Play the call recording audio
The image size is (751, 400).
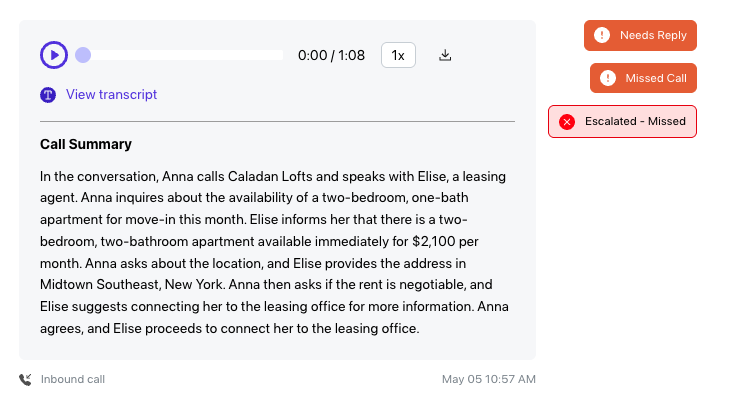click(x=54, y=55)
